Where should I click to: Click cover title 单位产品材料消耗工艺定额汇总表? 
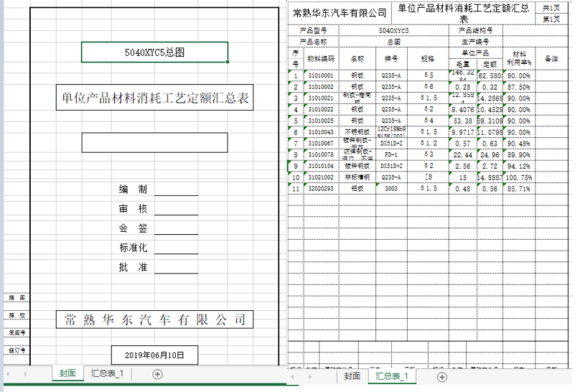(154, 97)
